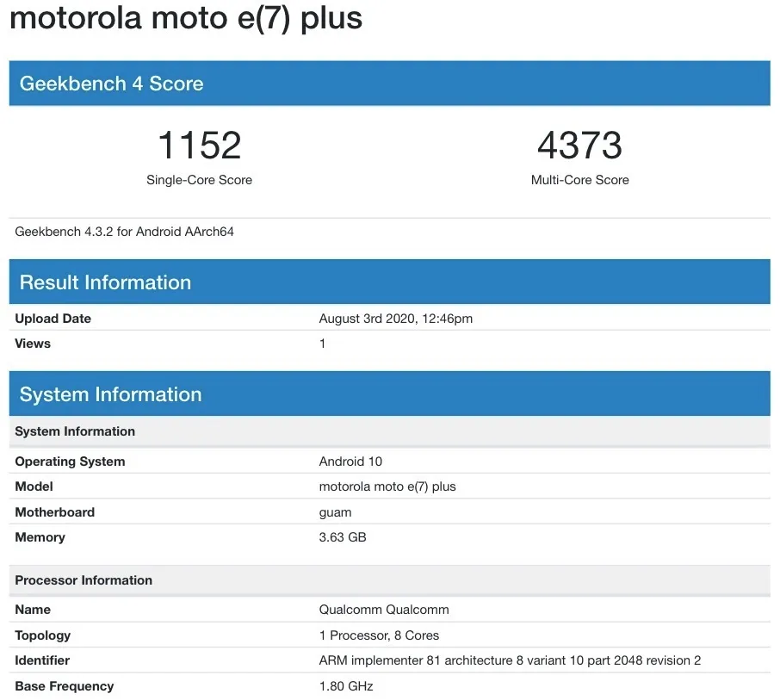Click the multi-core score 4373
Screen dimensions: 780x700
point(579,145)
